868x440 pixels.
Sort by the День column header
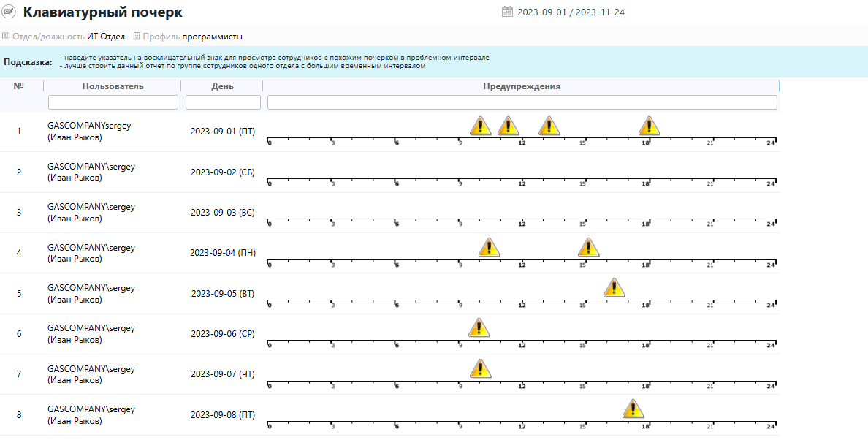tap(223, 86)
